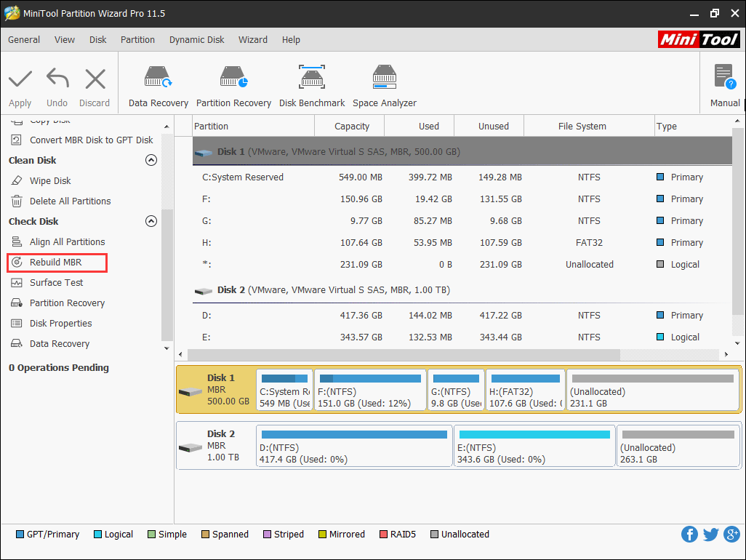
Task: Click the Surface Test icon
Action: [x=17, y=283]
